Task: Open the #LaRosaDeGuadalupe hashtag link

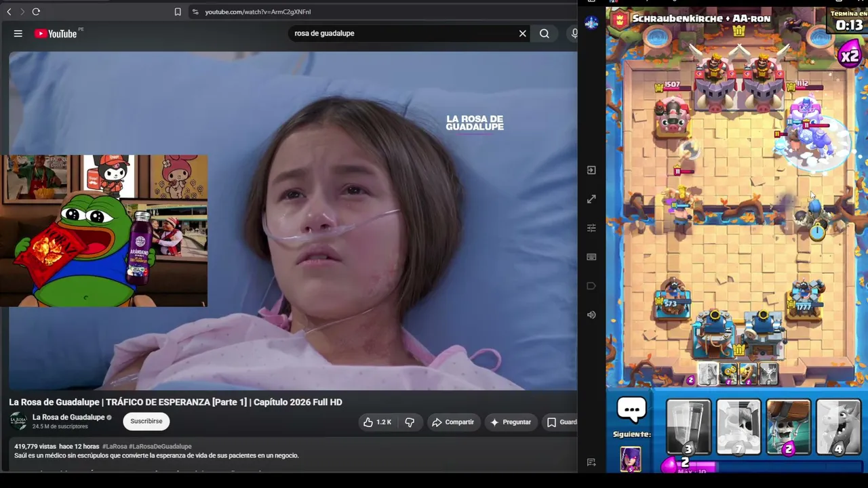Action: tap(160, 447)
